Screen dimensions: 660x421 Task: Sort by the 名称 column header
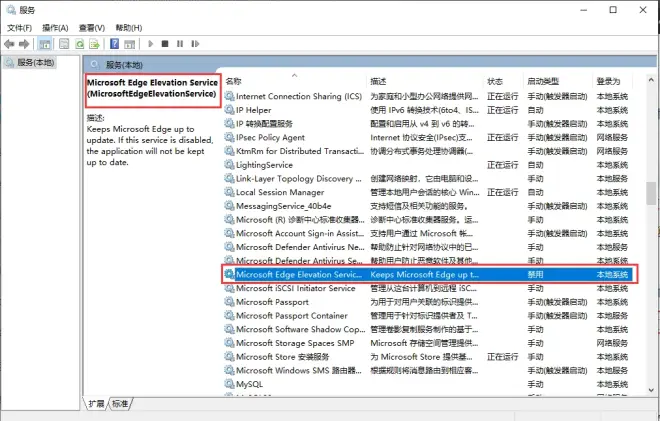294,81
